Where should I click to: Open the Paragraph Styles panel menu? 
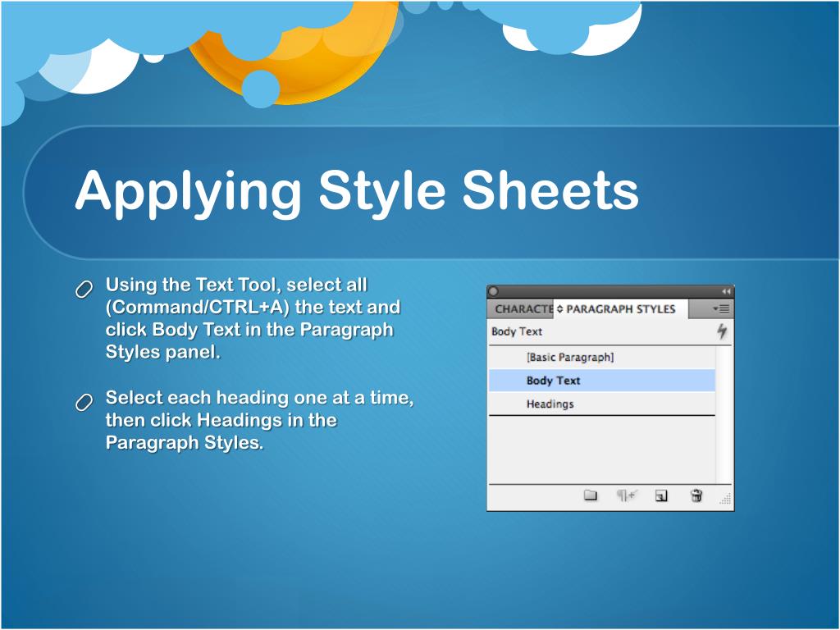coord(720,309)
